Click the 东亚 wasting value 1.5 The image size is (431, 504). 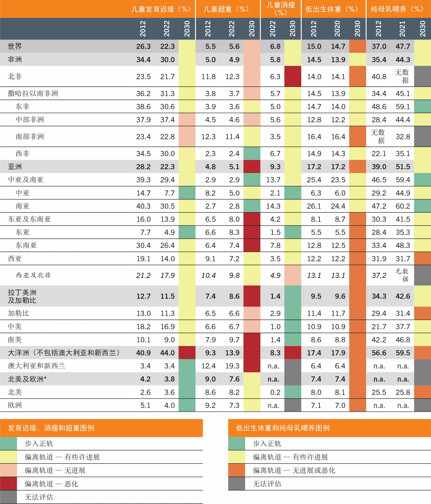(x=275, y=232)
